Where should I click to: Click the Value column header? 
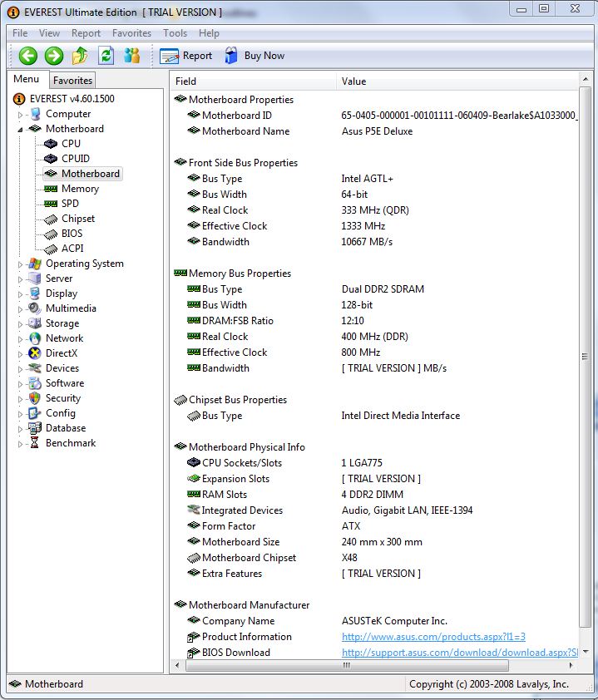coord(457,81)
